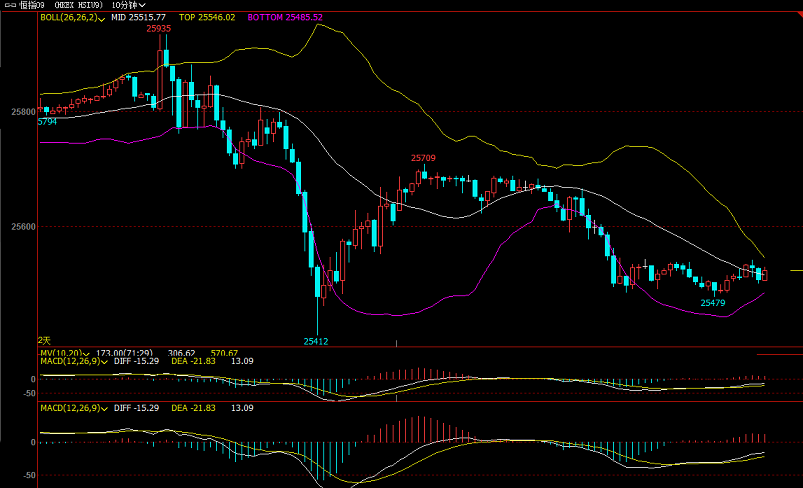
Task: Click the 恒指09 contract title
Action: (x=32, y=5)
